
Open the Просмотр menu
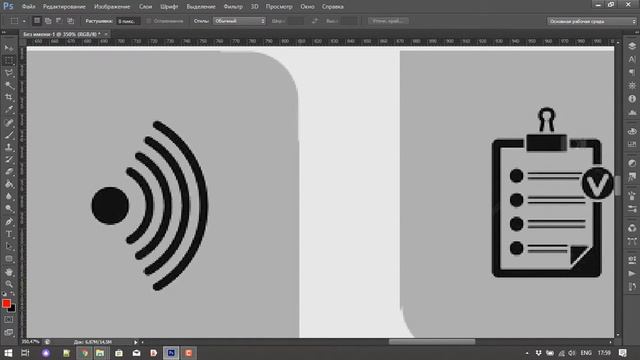click(279, 7)
